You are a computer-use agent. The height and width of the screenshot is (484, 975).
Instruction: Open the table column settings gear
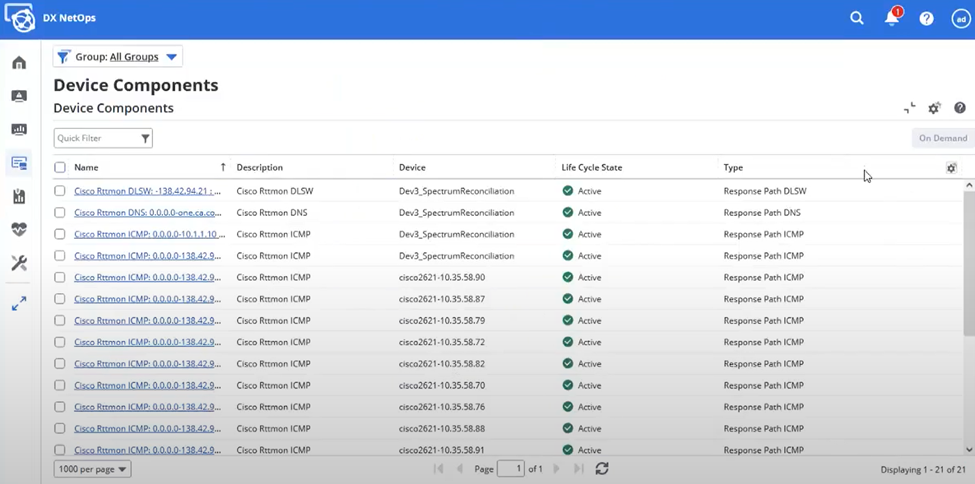point(951,167)
